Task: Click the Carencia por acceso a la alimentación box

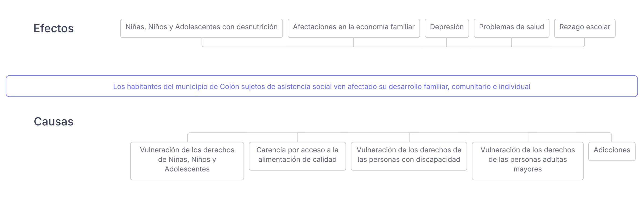Action: tap(297, 156)
